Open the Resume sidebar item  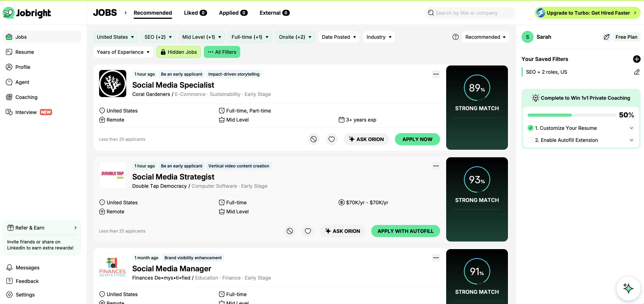(42, 52)
